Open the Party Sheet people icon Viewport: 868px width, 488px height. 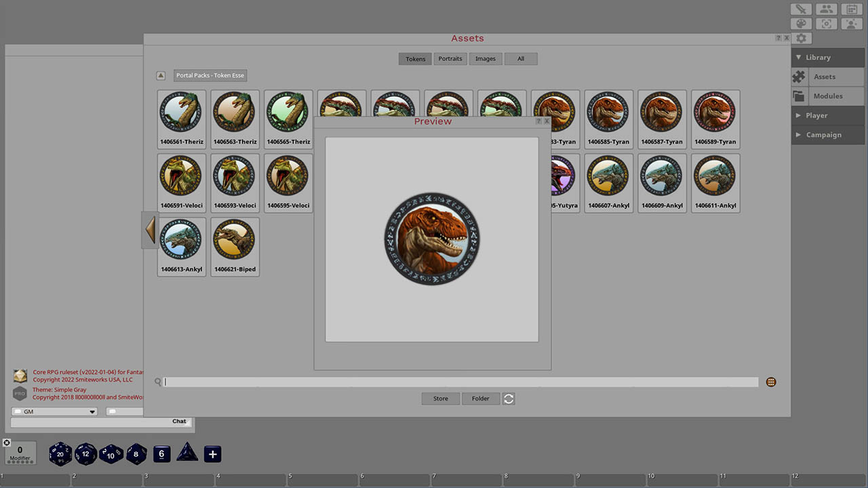tap(826, 9)
